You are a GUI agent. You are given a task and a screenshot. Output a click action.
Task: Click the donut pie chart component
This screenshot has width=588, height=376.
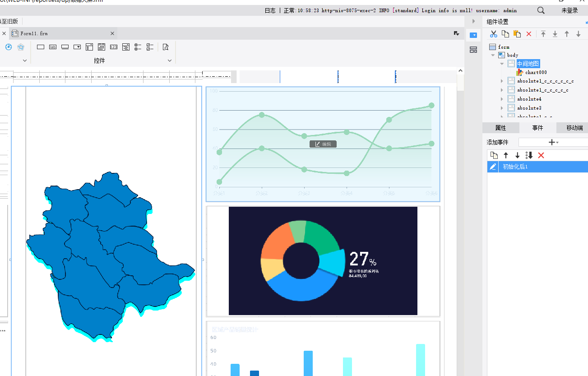(323, 261)
